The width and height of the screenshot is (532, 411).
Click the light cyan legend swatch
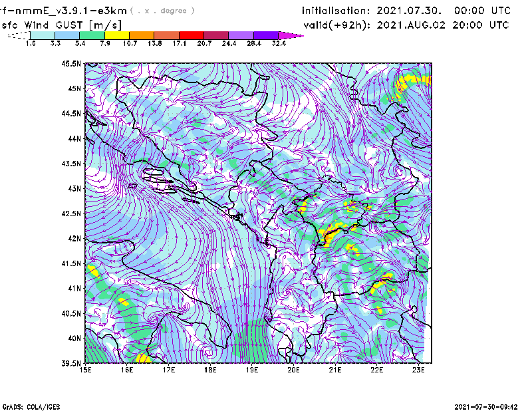click(43, 35)
